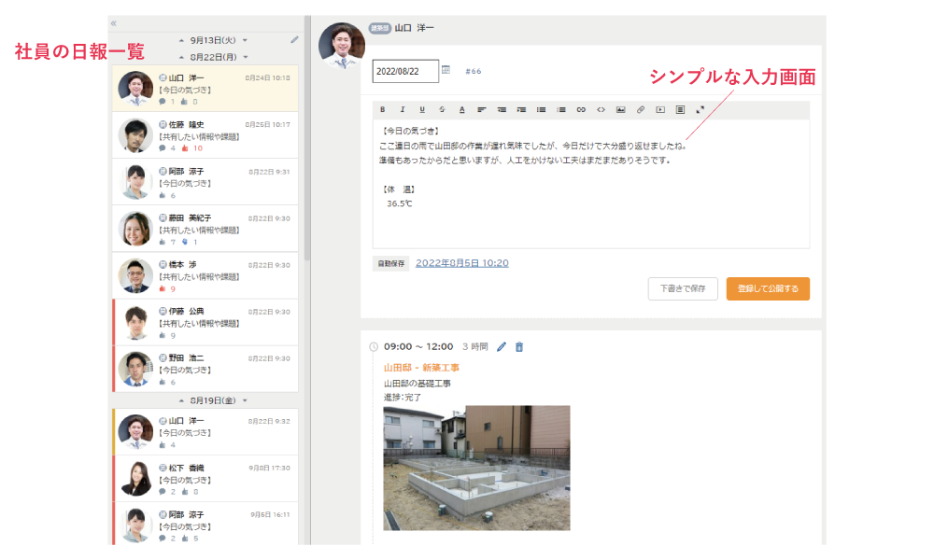Open 山口 洋一's report dated 8月24日 10:18
This screenshot has width=934, height=560.
[x=205, y=89]
